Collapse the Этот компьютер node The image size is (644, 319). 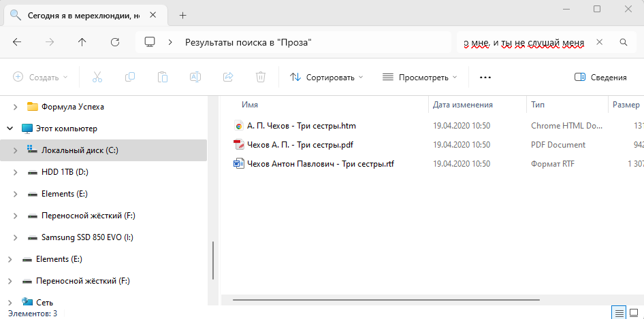pos(10,129)
